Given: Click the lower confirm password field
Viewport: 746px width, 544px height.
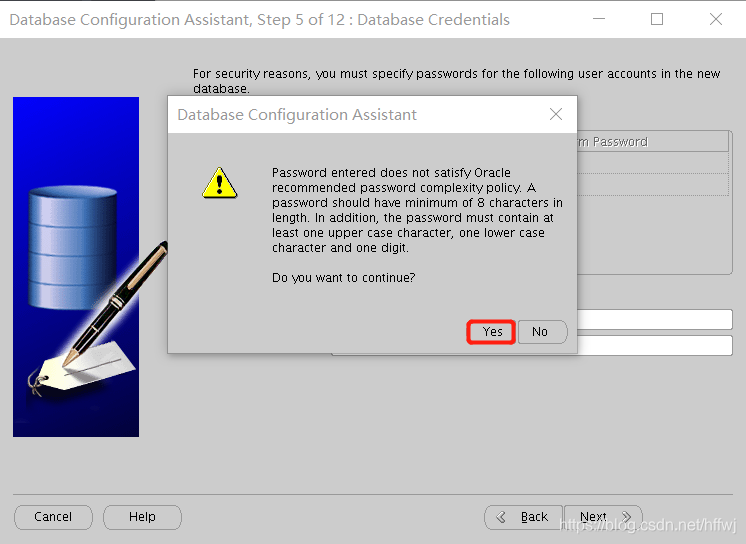Looking at the screenshot, I should pyautogui.click(x=655, y=346).
